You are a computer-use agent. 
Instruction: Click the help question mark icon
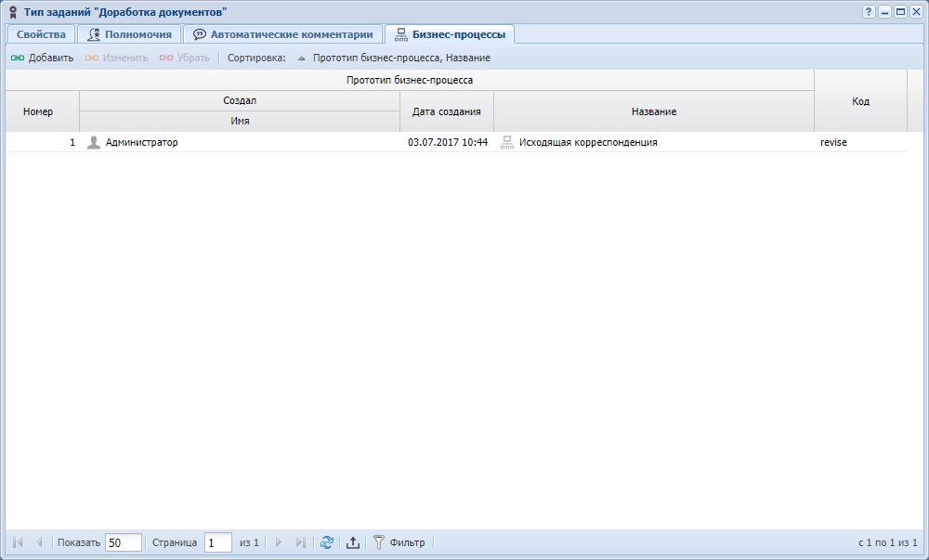pyautogui.click(x=869, y=12)
